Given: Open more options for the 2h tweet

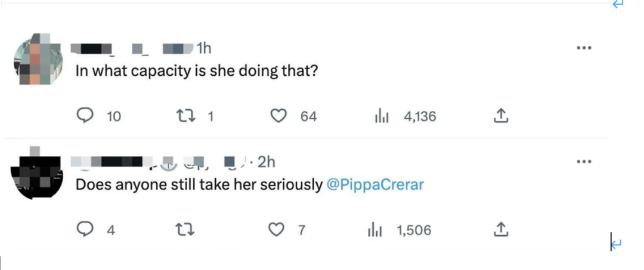Looking at the screenshot, I should tap(584, 162).
